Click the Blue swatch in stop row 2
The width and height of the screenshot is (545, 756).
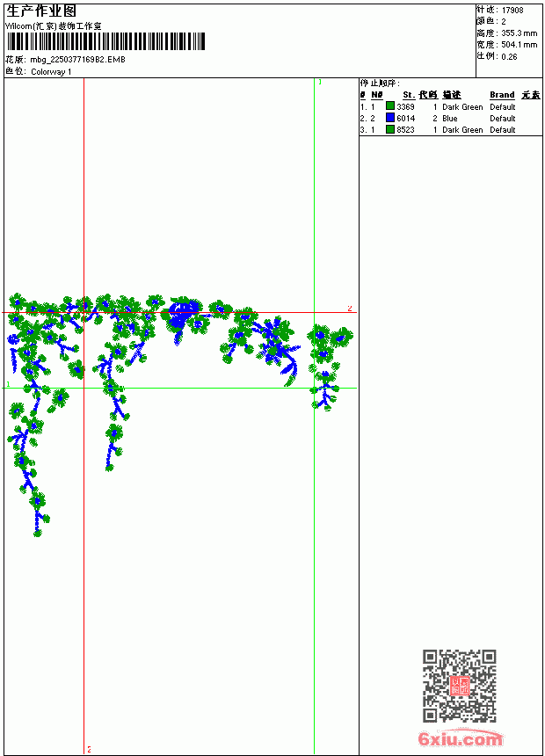tap(390, 118)
